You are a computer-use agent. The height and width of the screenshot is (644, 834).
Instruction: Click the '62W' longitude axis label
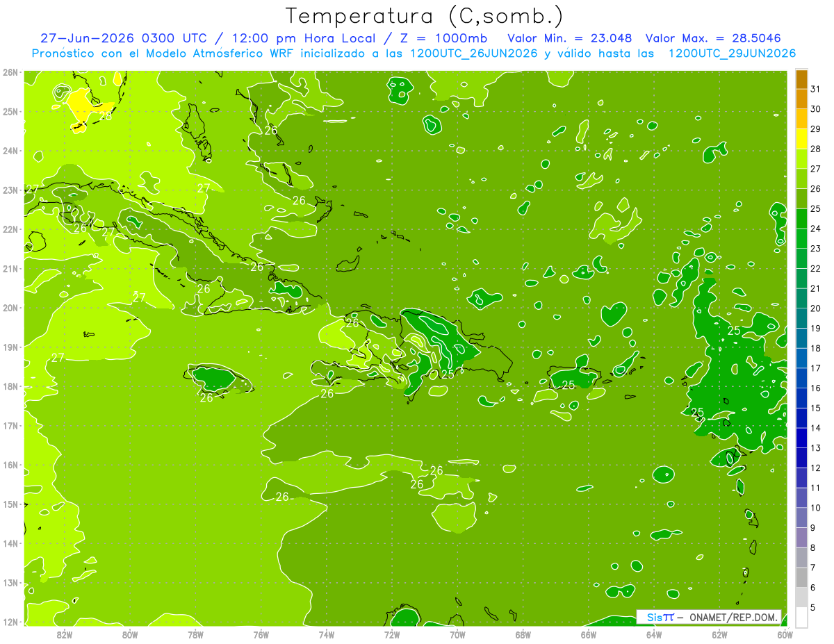click(x=719, y=634)
